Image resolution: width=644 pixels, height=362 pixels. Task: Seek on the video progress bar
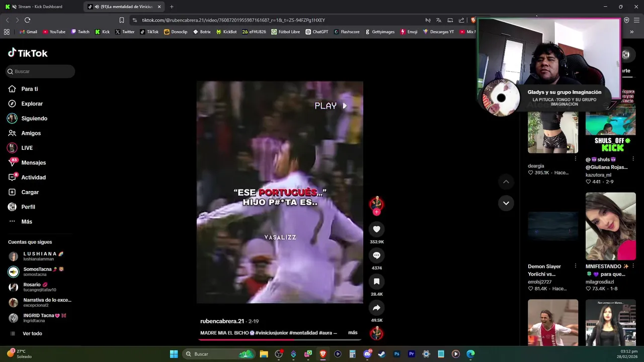pos(280,339)
